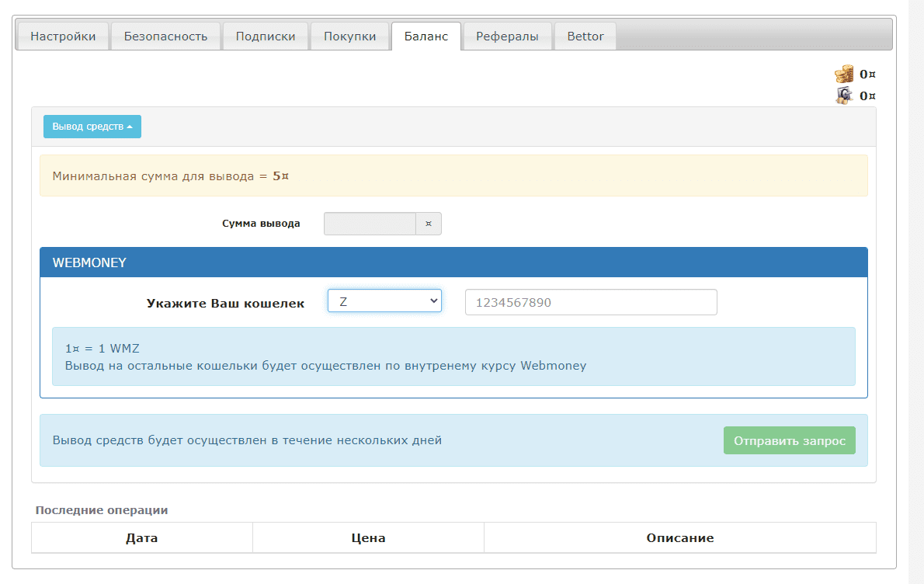
Task: Open the Покупки tab
Action: [349, 36]
